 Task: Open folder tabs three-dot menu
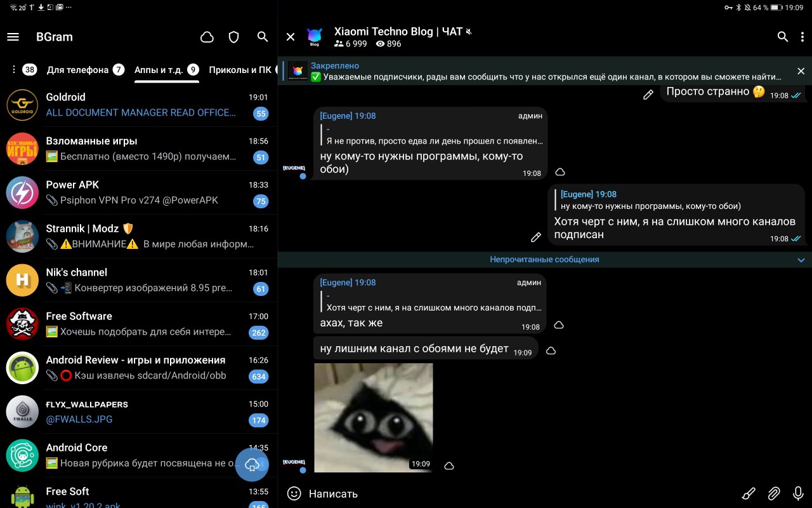point(13,70)
